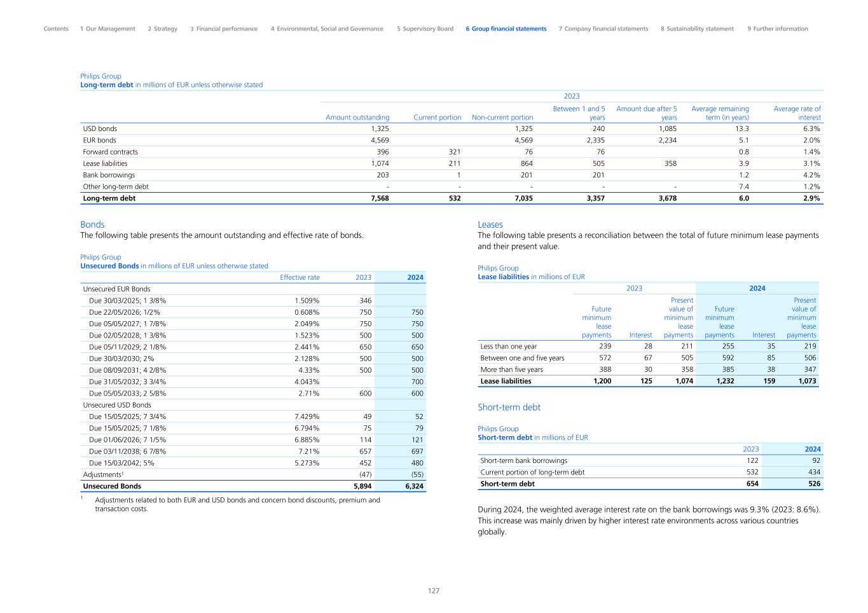Image resolution: width=868 pixels, height=613 pixels.
Task: Click 6 Group financial statements tab
Action: pyautogui.click(x=506, y=29)
